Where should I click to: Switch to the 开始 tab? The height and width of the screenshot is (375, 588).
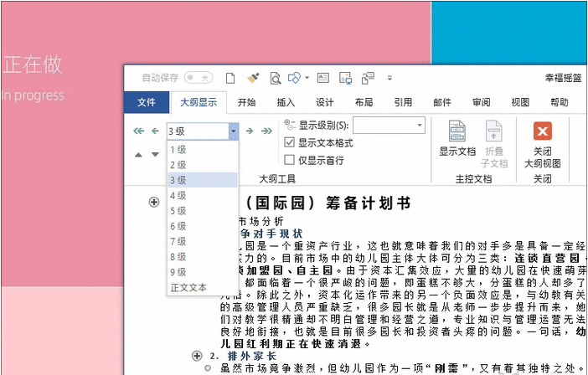[x=246, y=102]
